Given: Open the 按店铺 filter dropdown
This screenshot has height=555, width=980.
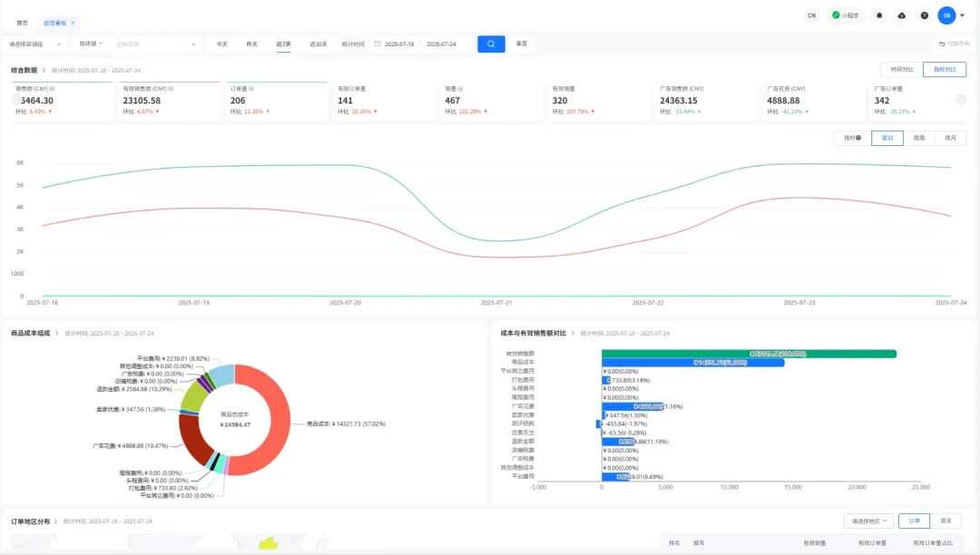Looking at the screenshot, I should pos(91,44).
